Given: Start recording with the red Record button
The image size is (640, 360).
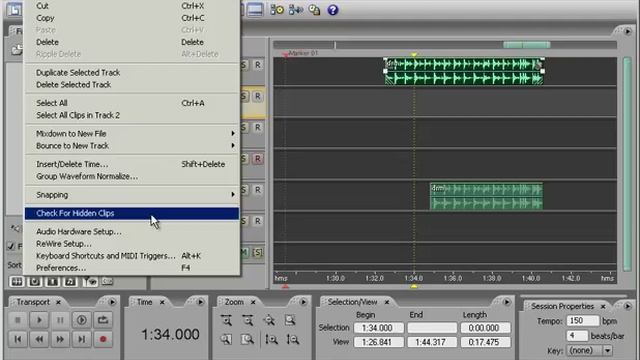Looking at the screenshot, I should click(103, 339).
